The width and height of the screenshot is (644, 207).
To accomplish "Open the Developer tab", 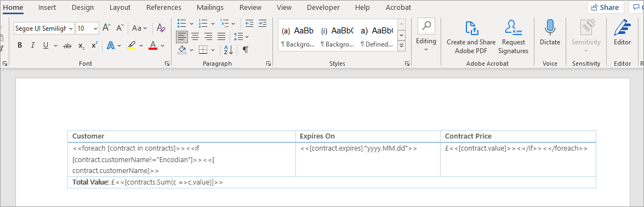I will pos(323,8).
